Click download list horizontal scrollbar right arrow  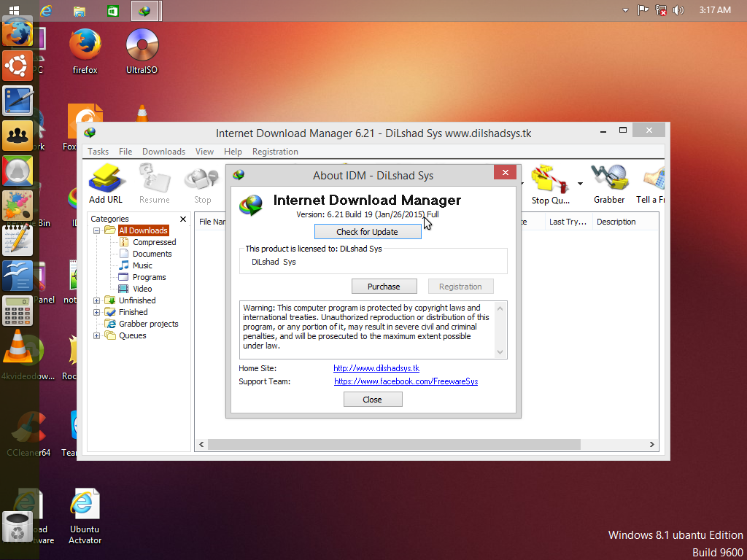tap(651, 444)
